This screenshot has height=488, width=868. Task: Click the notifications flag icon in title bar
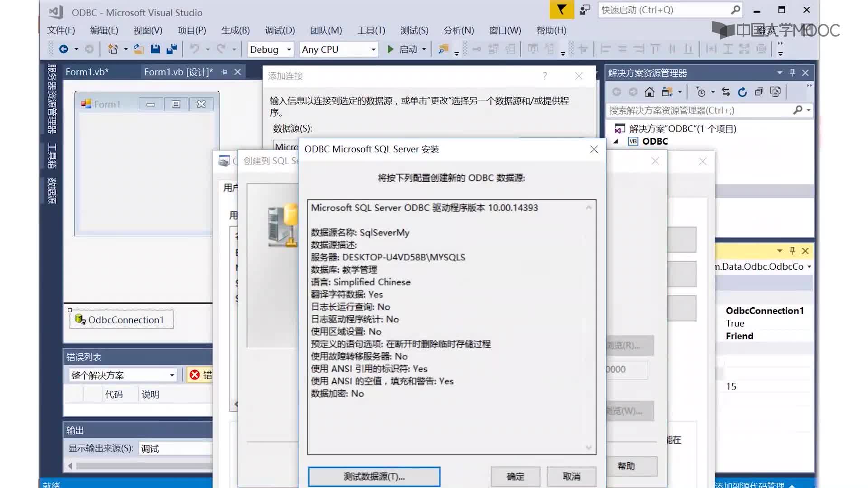point(561,9)
